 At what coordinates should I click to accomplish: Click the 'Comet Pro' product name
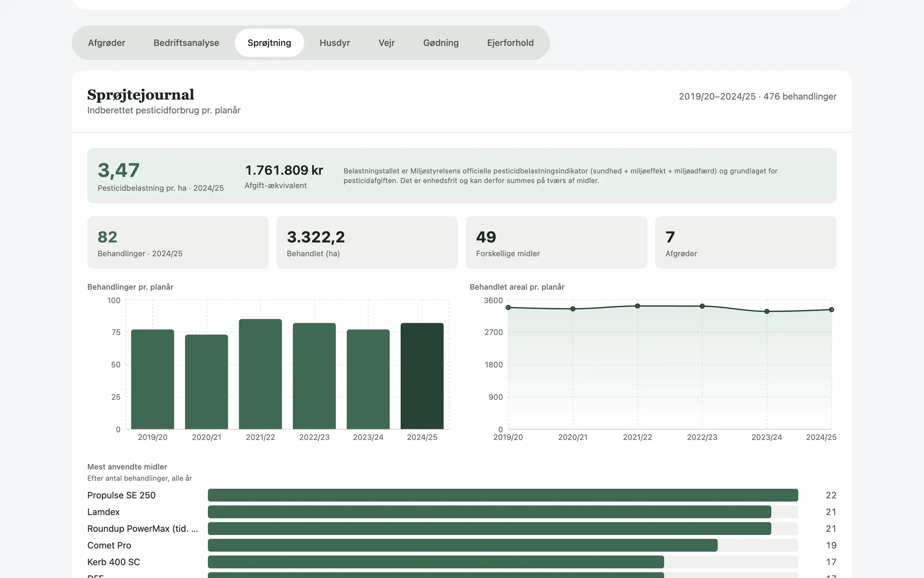(x=109, y=545)
